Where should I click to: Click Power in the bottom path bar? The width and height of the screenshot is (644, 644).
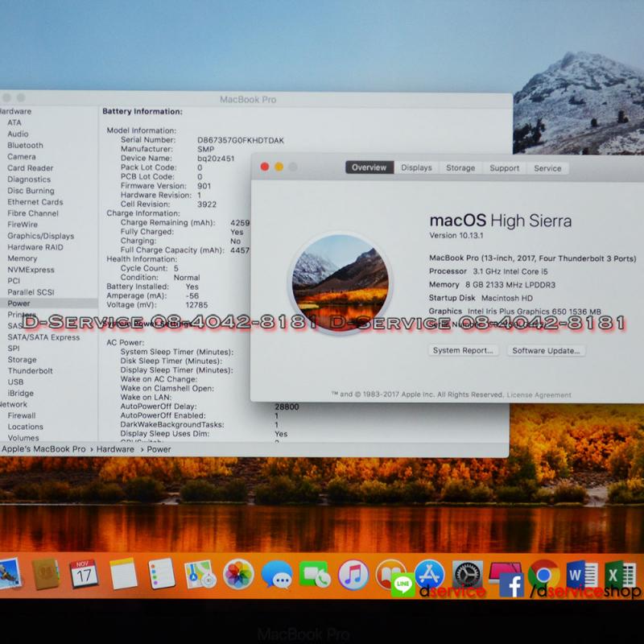(x=159, y=449)
